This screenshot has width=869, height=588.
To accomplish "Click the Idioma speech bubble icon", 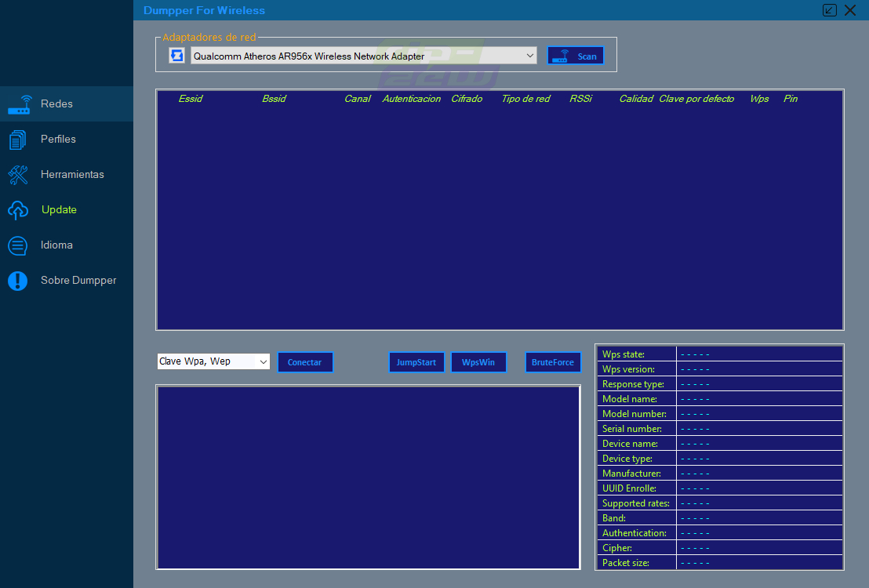I will pos(18,245).
